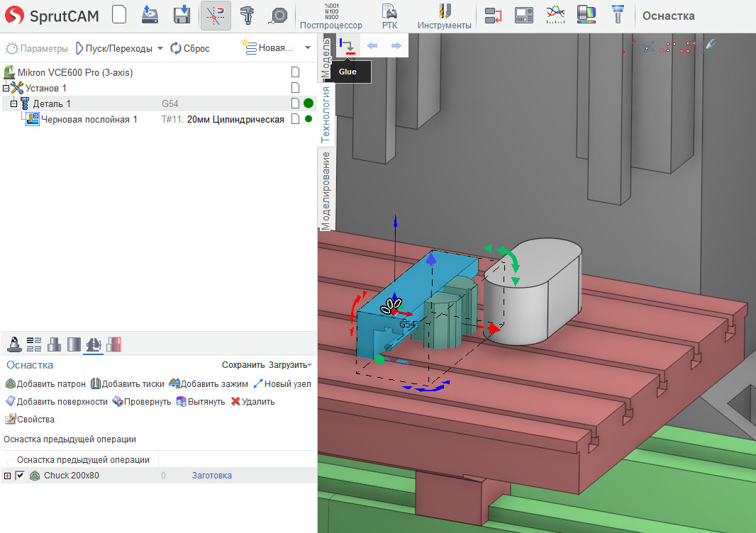Click the left blue arrow in viewport toolbar

point(372,46)
